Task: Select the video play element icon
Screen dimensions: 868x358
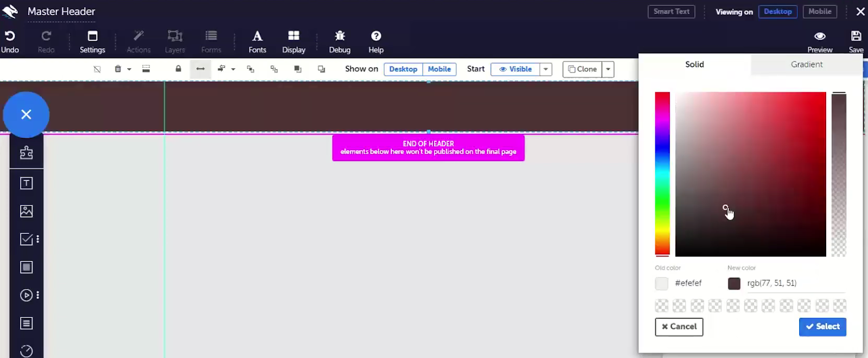Action: pyautogui.click(x=26, y=296)
